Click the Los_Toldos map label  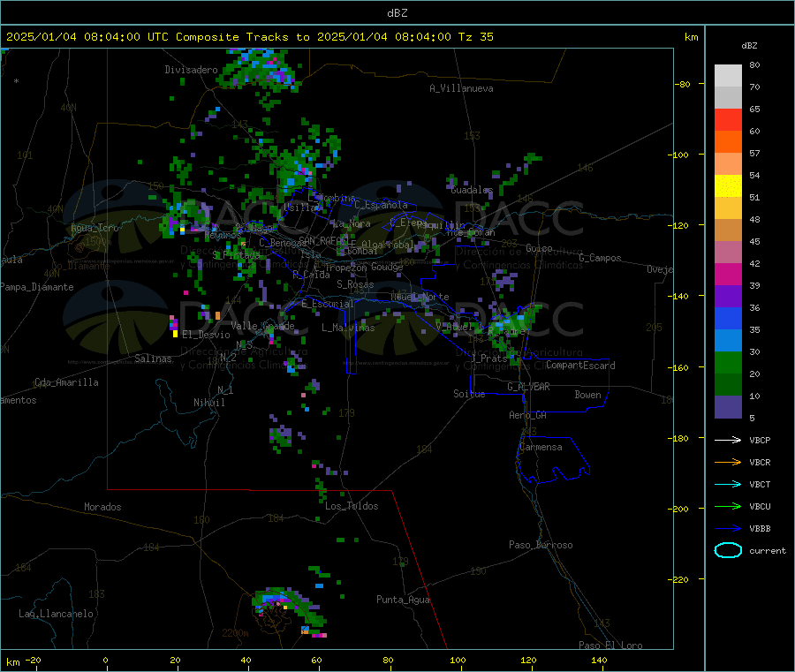tap(352, 506)
